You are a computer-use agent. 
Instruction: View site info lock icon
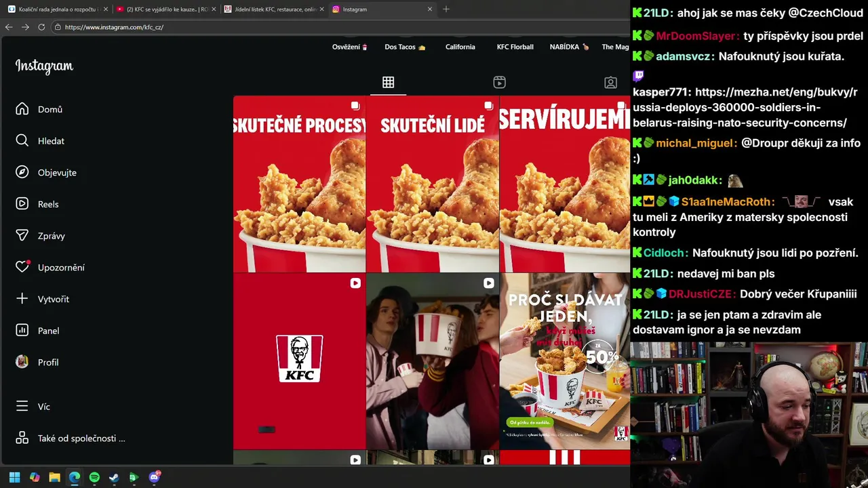[x=58, y=27]
